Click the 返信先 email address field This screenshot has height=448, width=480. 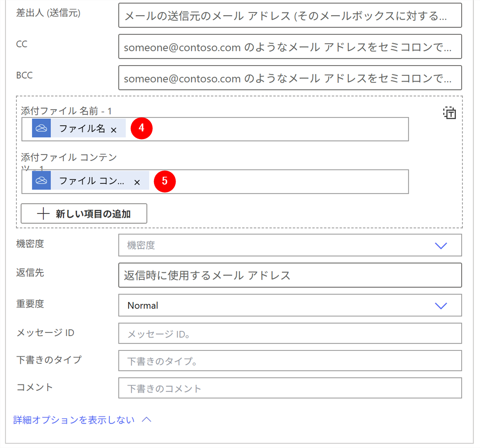coord(290,275)
